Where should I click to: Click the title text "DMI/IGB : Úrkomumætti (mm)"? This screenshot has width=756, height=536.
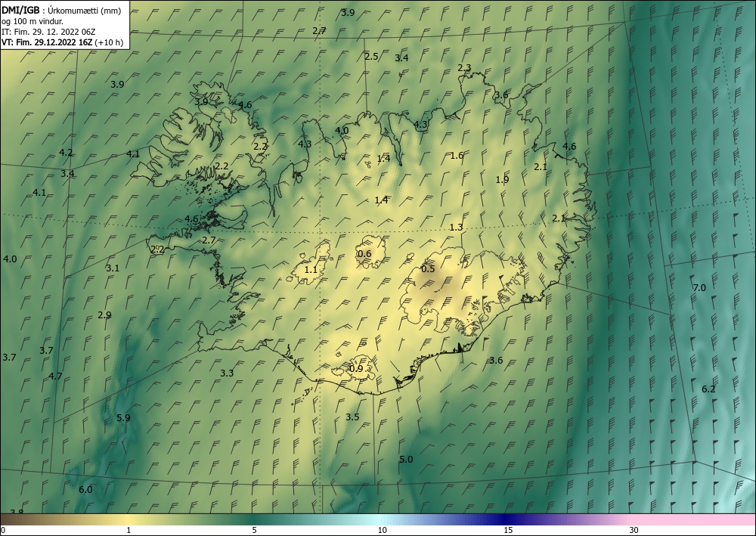[60, 11]
